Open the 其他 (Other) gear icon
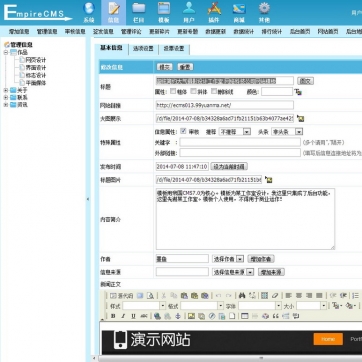Screen dimensions: 362x362 point(264,8)
